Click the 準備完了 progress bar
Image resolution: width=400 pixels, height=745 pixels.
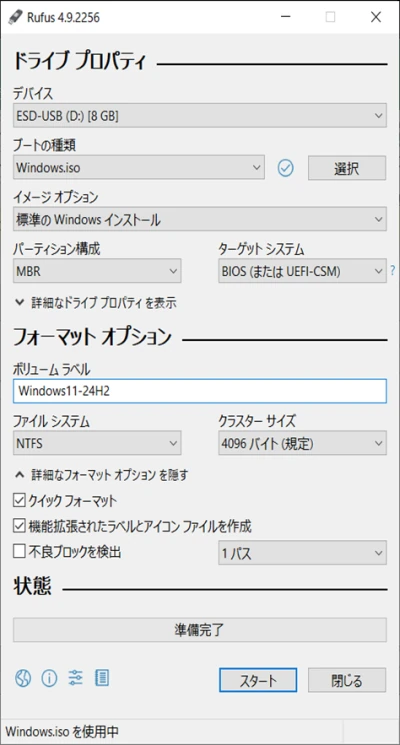point(200,630)
